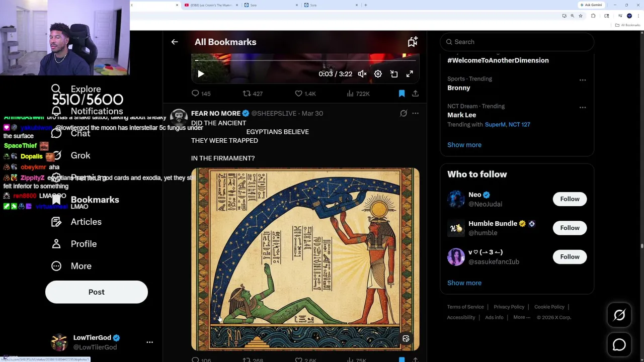
Task: Expand the video to fullscreen
Action: tap(410, 74)
